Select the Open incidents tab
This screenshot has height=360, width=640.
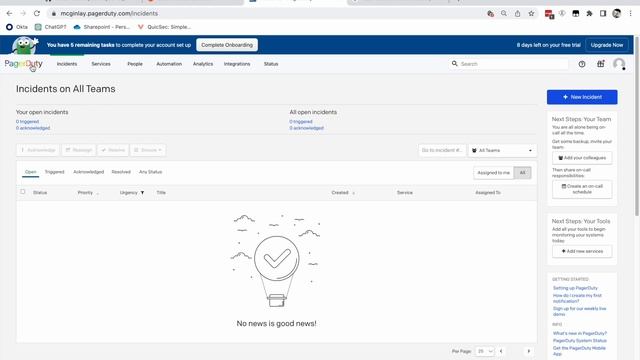point(31,172)
